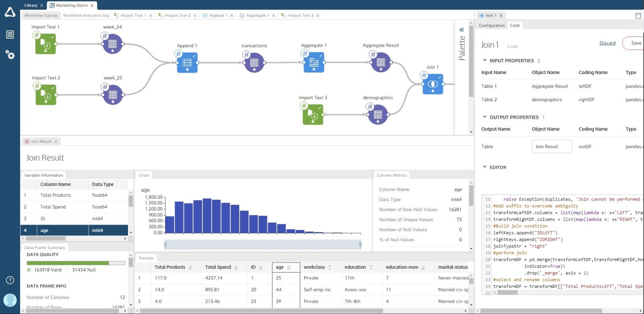Click the age chart range slider handle
Screen dimensions: 644x314
pyautogui.click(x=165, y=244)
